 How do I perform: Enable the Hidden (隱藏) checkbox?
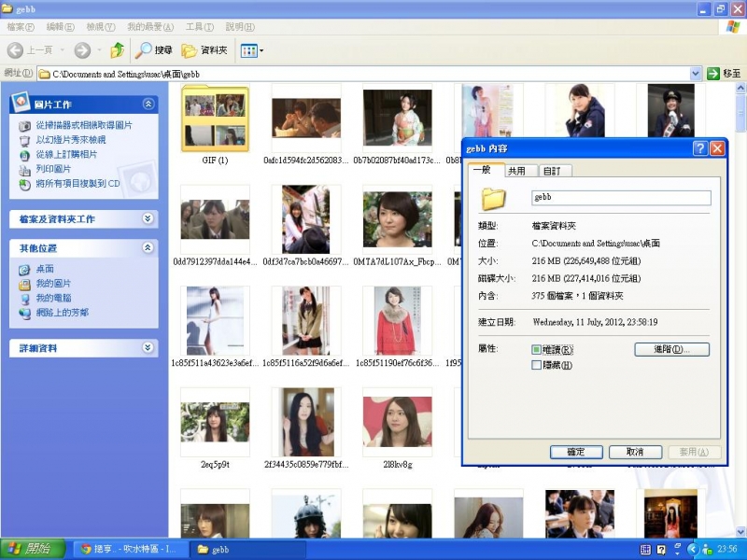(536, 365)
